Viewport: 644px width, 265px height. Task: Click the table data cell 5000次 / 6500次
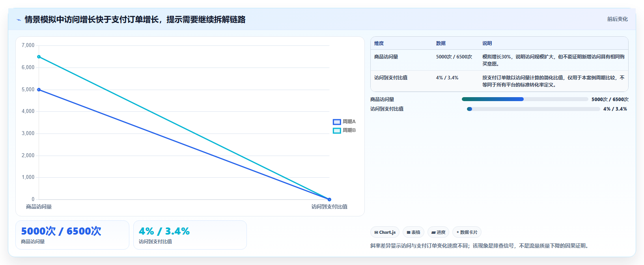click(x=454, y=57)
